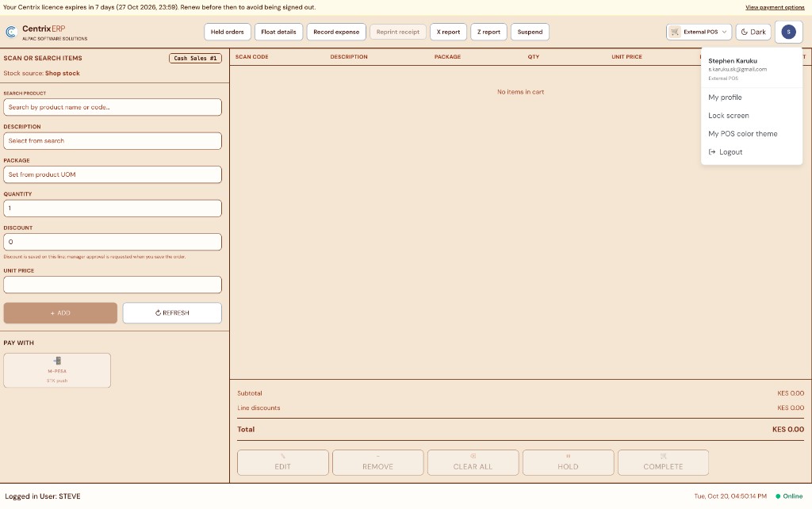Click the Clear All button
The image size is (812, 509).
tap(473, 462)
